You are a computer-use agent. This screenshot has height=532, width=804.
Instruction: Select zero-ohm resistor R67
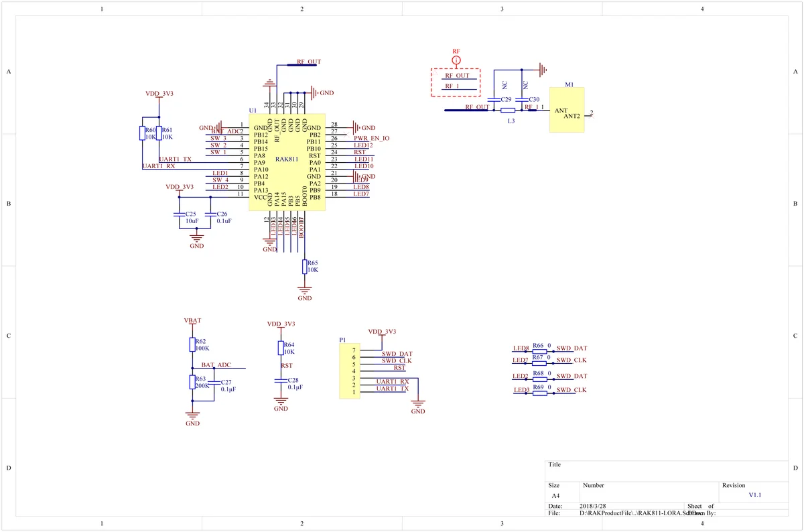coord(539,362)
